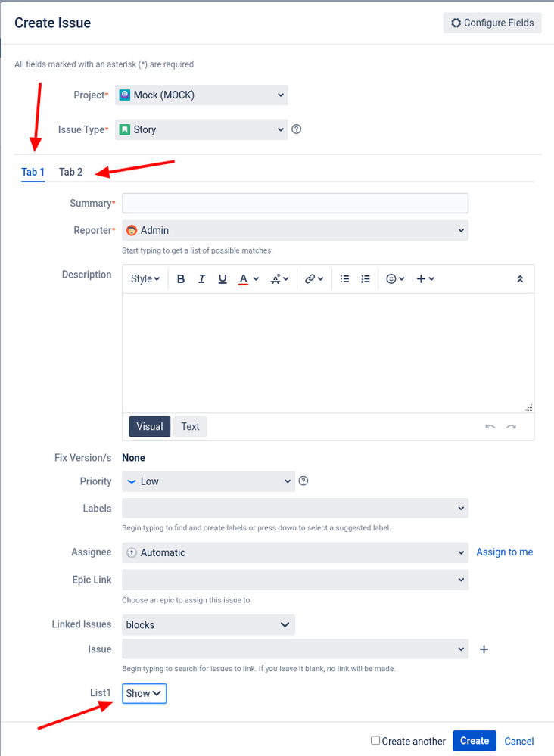Open the Linked Issues blocks dropdown
The image size is (554, 756).
tap(208, 625)
